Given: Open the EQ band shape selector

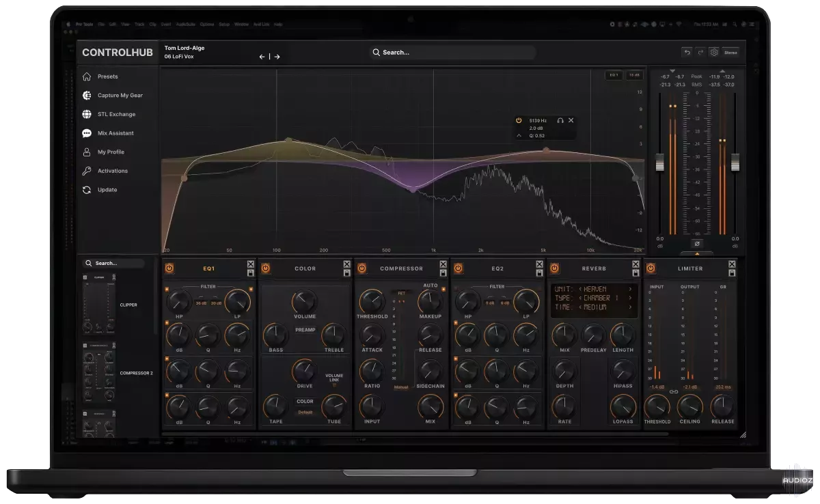Looking at the screenshot, I should pyautogui.click(x=519, y=135).
